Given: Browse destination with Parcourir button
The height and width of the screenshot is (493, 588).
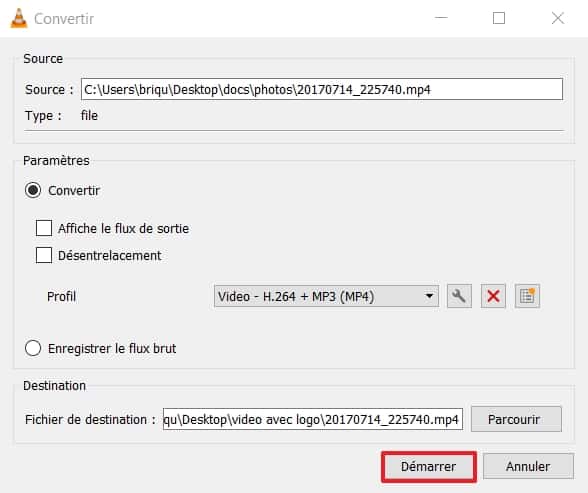Looking at the screenshot, I should (x=516, y=419).
